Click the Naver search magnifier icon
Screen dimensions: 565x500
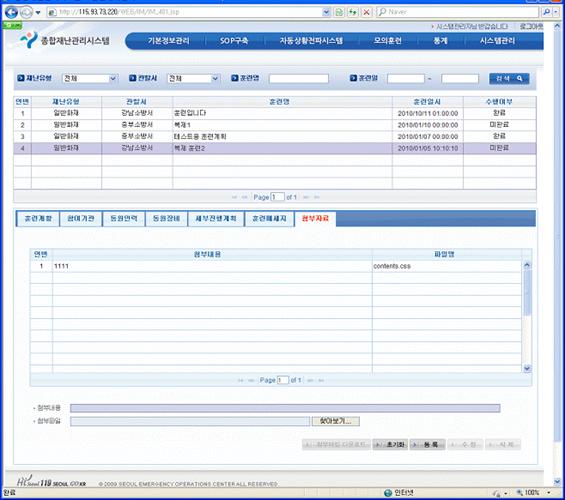pos(546,12)
